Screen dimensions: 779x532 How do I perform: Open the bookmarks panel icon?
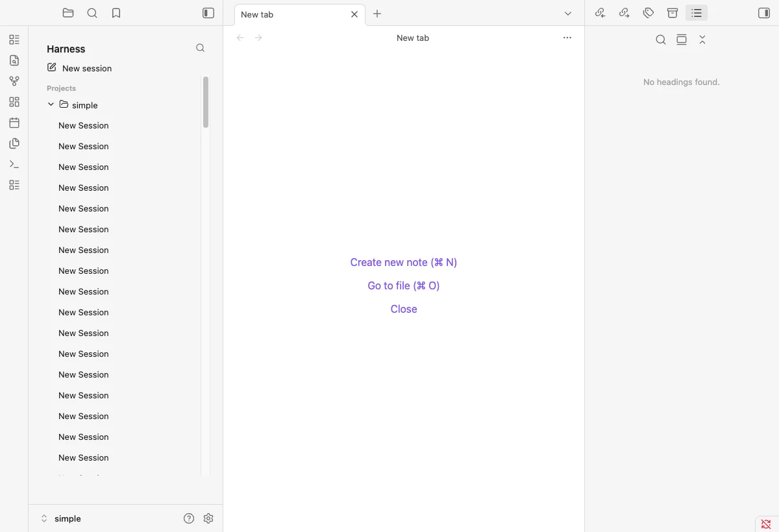tap(116, 13)
